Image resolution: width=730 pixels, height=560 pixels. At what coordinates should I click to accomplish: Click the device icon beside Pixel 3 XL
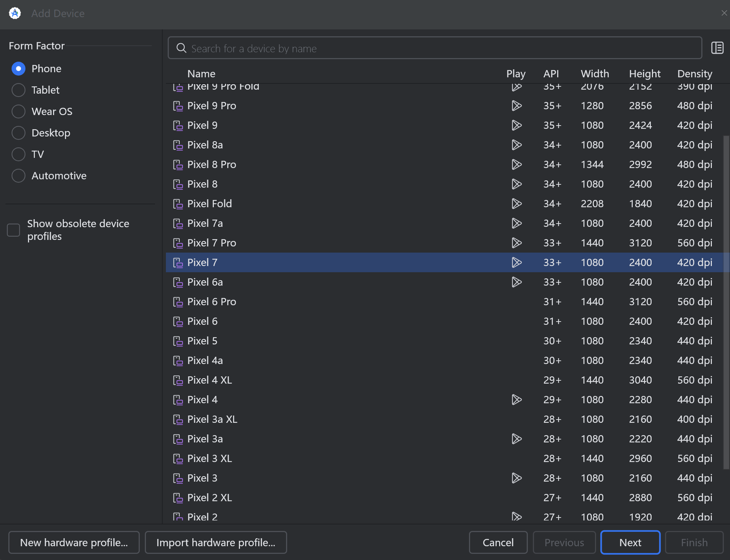pyautogui.click(x=178, y=459)
